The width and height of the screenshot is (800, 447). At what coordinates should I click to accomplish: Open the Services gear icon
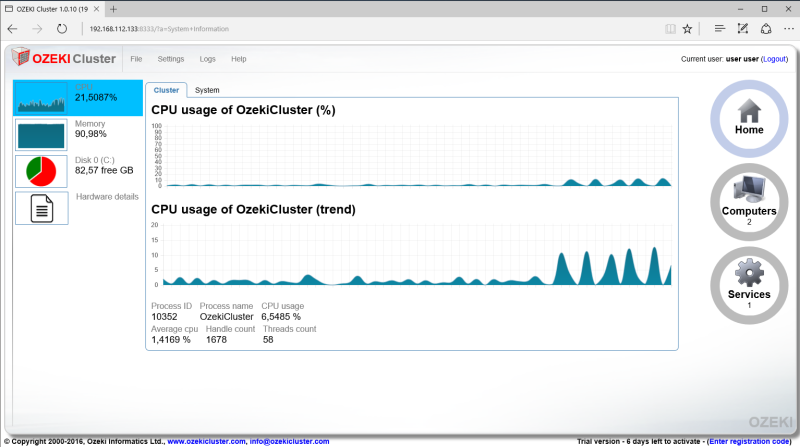click(749, 285)
